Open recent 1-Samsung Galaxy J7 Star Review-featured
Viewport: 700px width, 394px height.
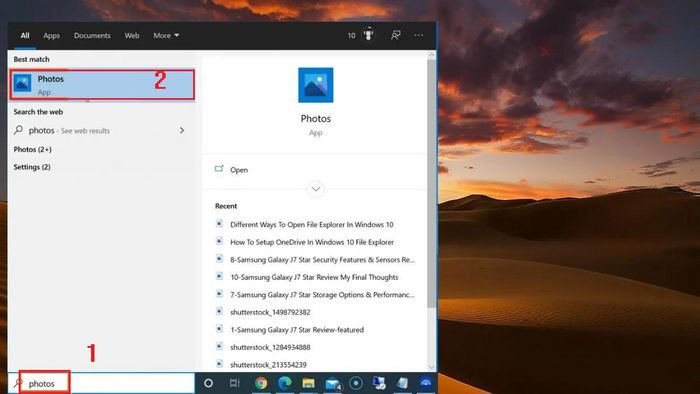[297, 330]
